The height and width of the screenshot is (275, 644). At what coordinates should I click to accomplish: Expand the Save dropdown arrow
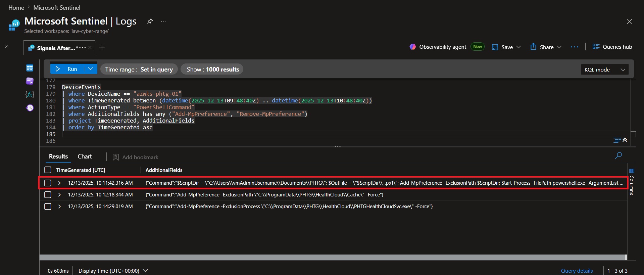pos(518,47)
